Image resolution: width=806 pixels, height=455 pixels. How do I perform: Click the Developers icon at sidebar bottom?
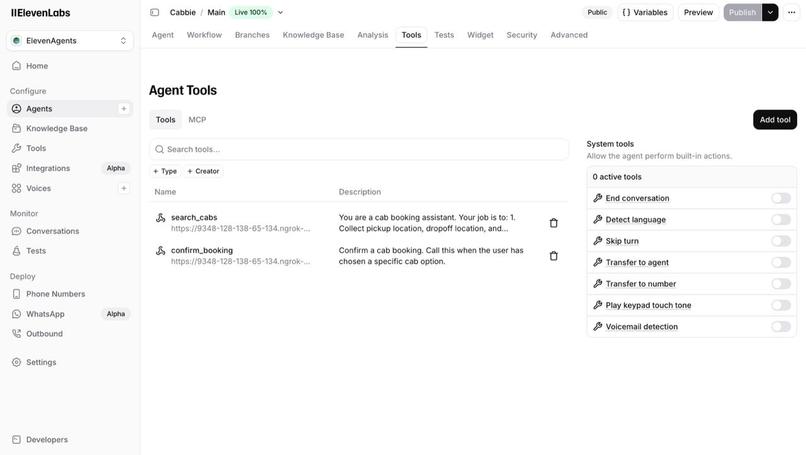[x=16, y=440]
